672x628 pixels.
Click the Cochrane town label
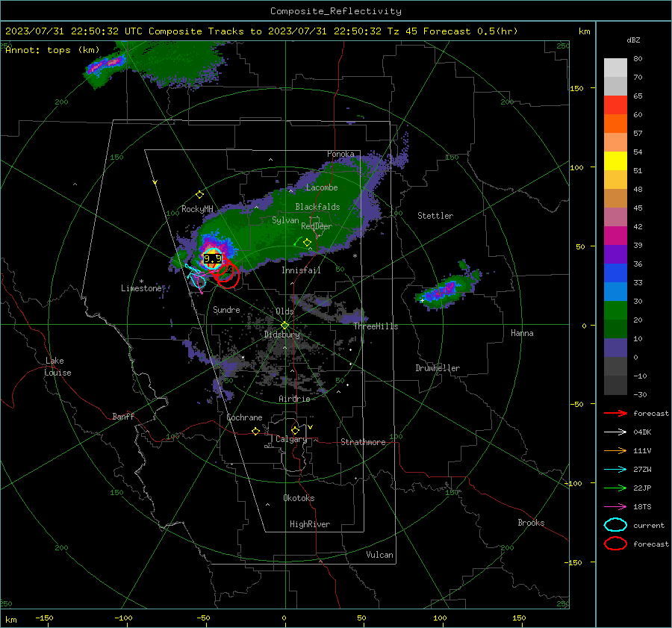[244, 417]
